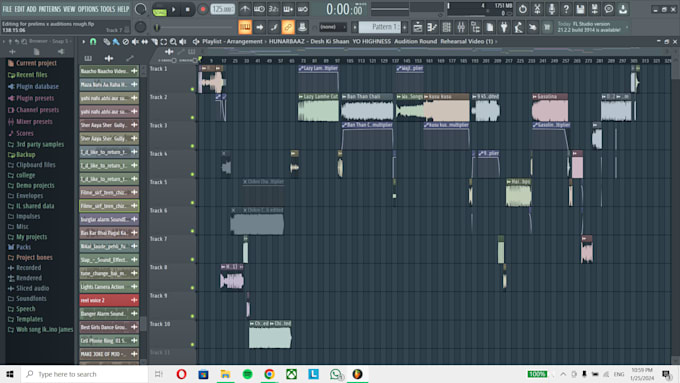Open the Pattern 1 selector dropdown
This screenshot has height=383, width=680.
(379, 27)
